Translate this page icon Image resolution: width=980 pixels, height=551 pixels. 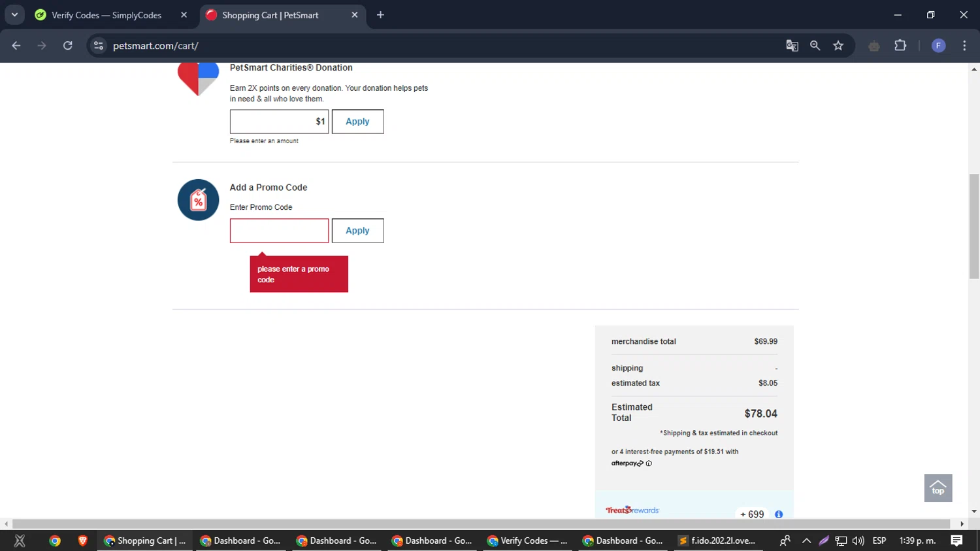[792, 46]
